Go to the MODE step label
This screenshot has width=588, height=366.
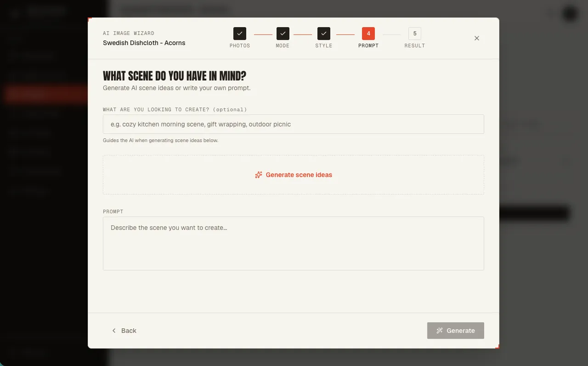(283, 46)
